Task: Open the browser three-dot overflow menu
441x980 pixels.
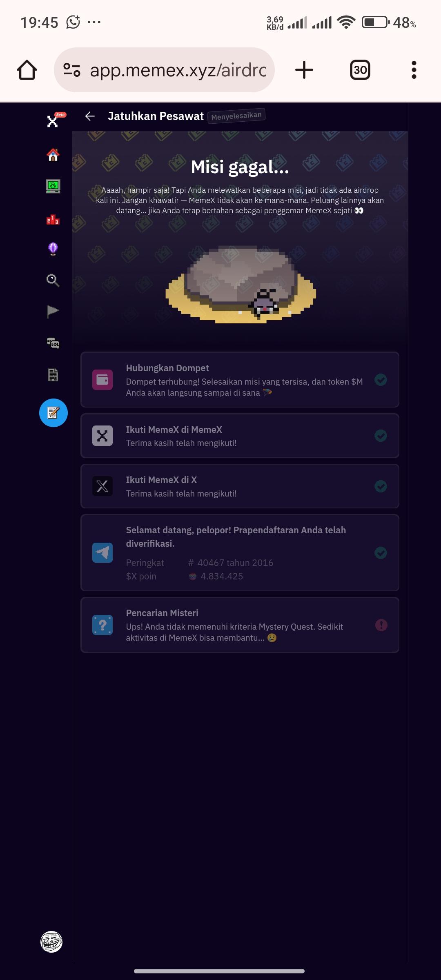Action: (414, 70)
